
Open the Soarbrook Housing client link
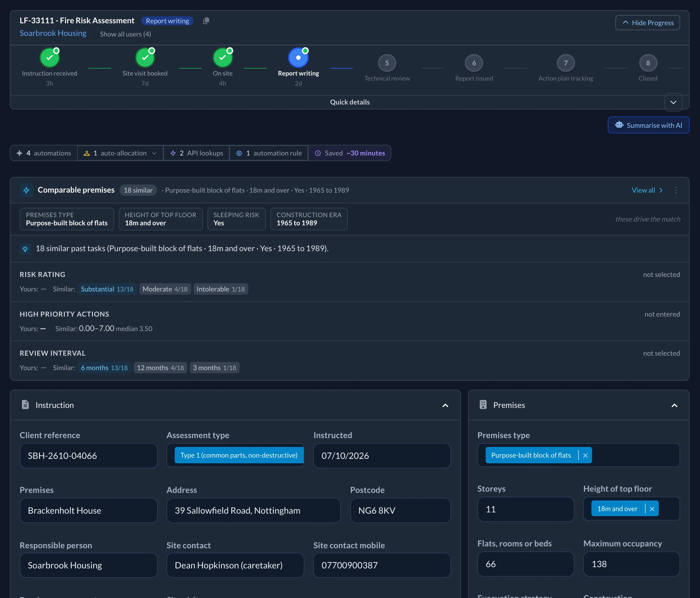[x=53, y=33]
